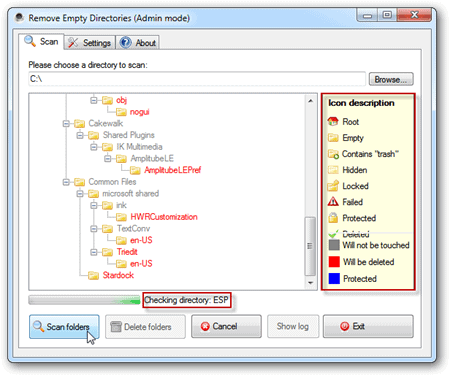Collapse the Common Files node
Screen dimensions: 450x376
coord(66,182)
